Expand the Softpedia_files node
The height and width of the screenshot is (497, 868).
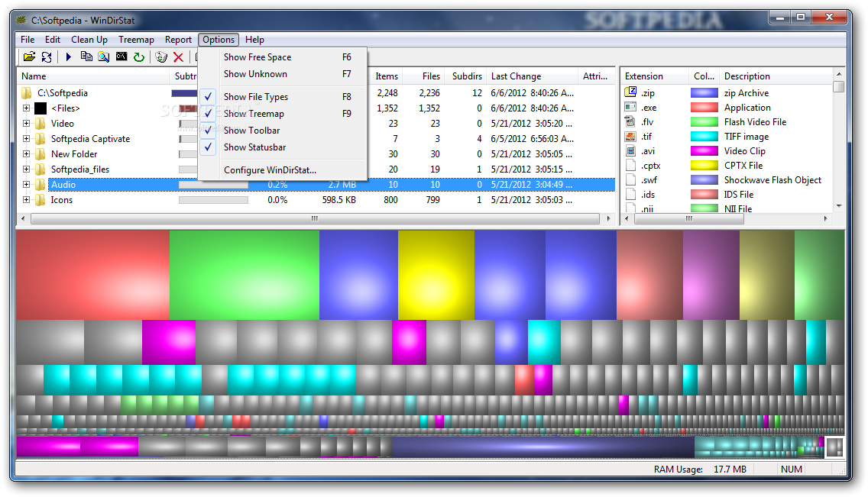click(26, 169)
